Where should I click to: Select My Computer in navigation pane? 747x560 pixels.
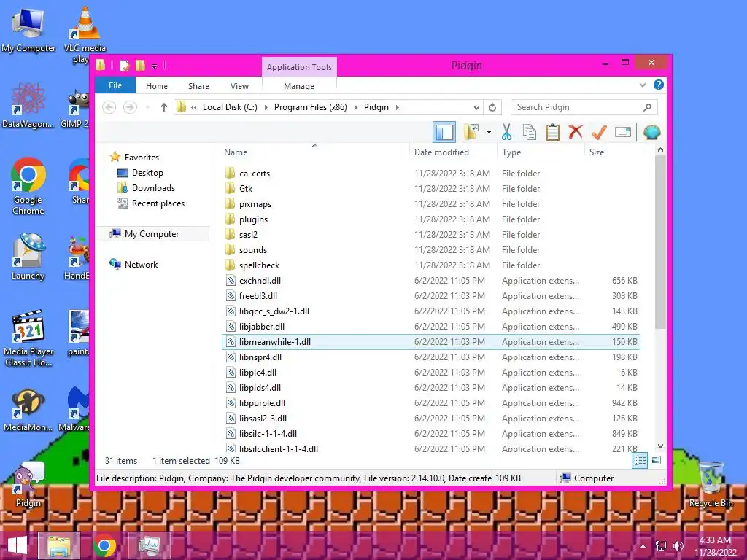pos(152,234)
